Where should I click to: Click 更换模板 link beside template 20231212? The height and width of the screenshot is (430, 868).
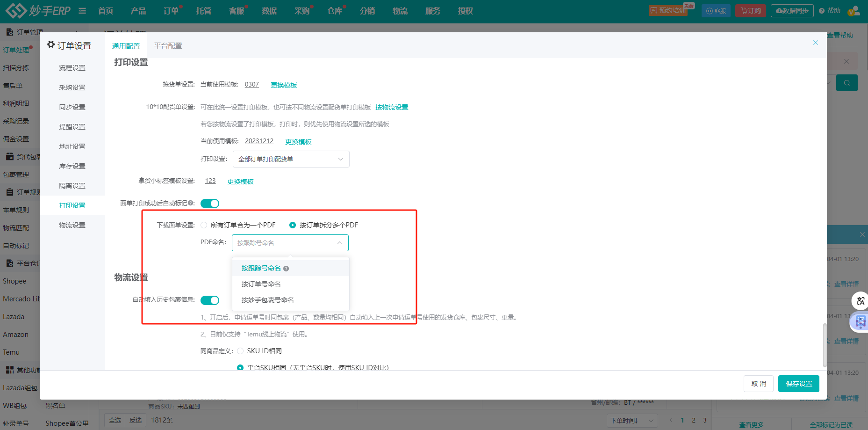pyautogui.click(x=298, y=142)
